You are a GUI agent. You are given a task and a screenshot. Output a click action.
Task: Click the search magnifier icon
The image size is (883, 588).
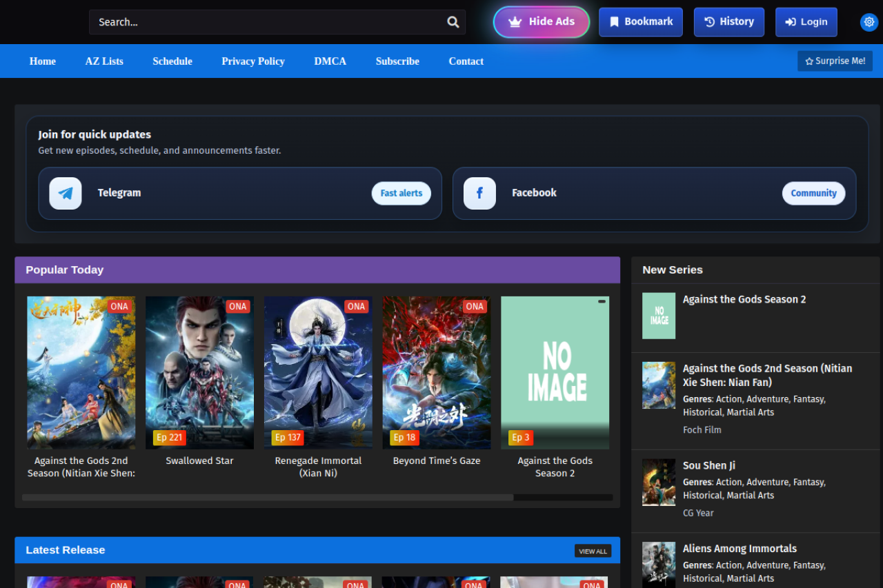(x=453, y=22)
